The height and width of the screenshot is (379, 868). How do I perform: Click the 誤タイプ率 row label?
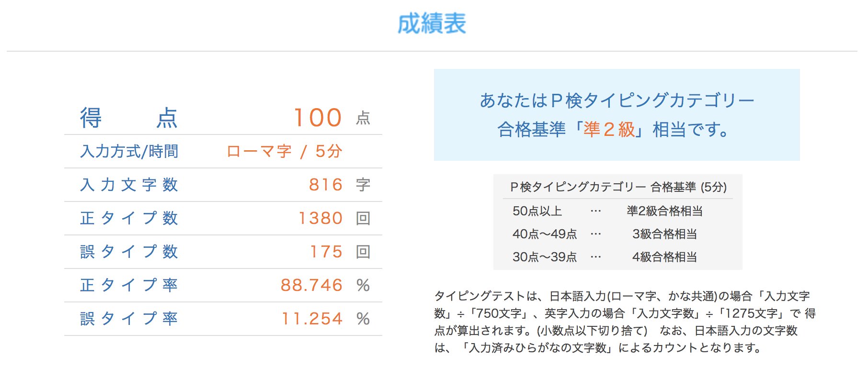point(129,319)
